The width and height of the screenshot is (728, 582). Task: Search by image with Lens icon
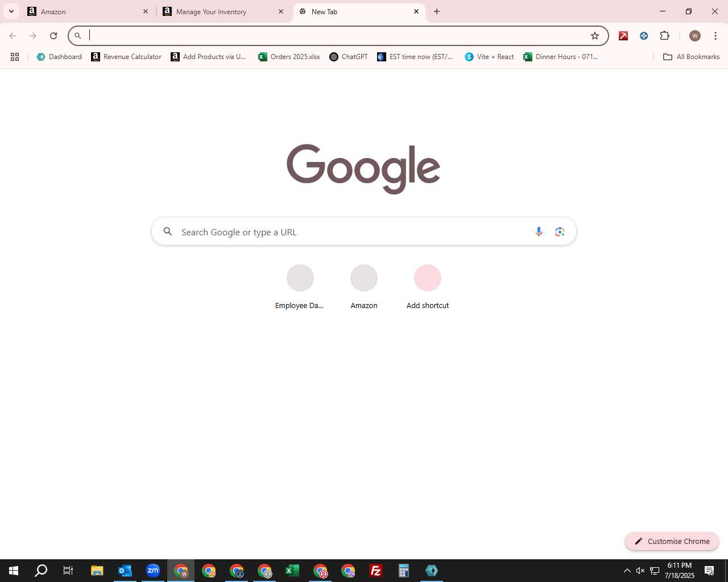[x=560, y=232]
